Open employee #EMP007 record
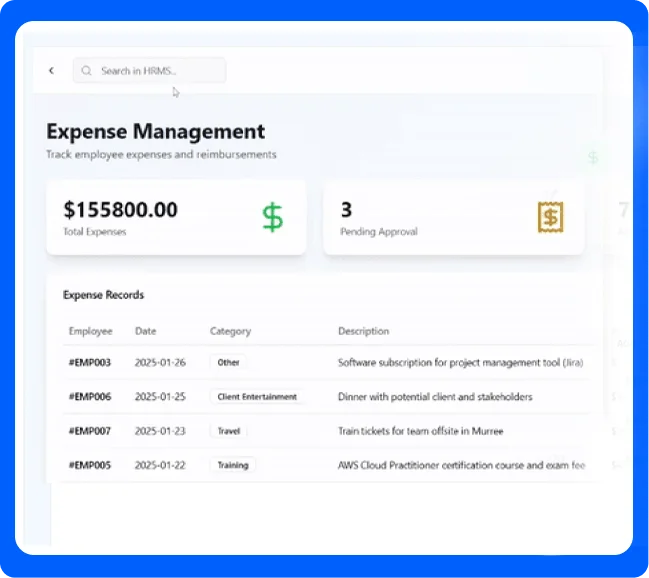This screenshot has width=649, height=578. pos(90,431)
